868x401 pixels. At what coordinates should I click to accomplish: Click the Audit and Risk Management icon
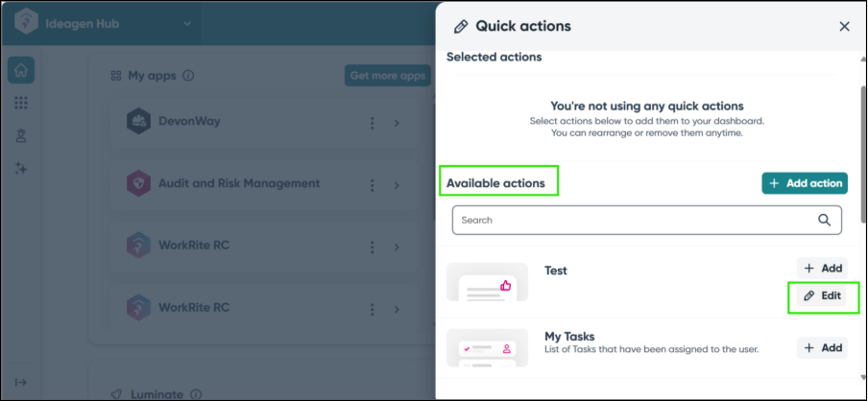[x=139, y=183]
